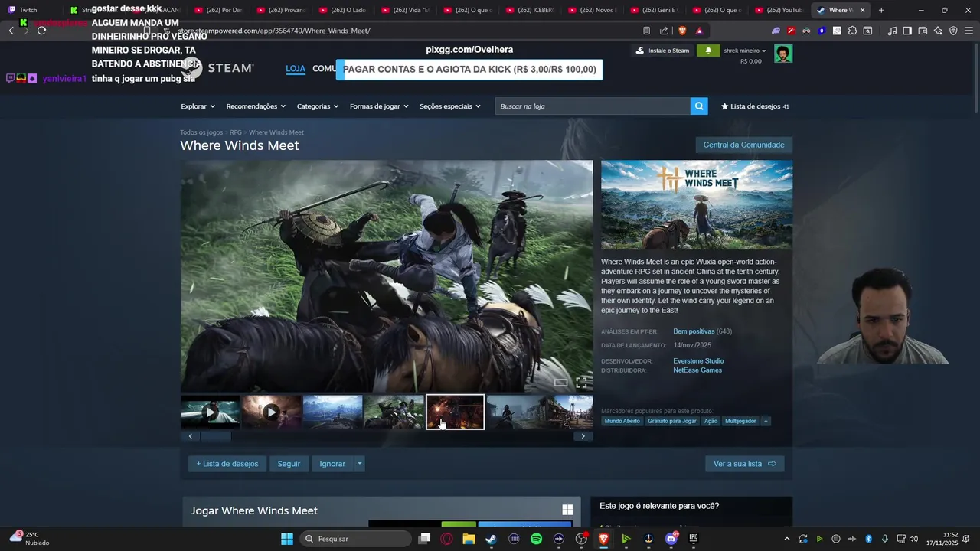Screen dimensions: 980x551
Task: Open OBS Studio from the taskbar
Action: [x=581, y=539]
